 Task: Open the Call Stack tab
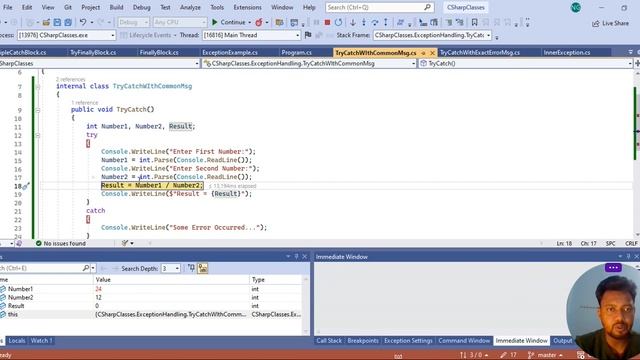(329, 340)
